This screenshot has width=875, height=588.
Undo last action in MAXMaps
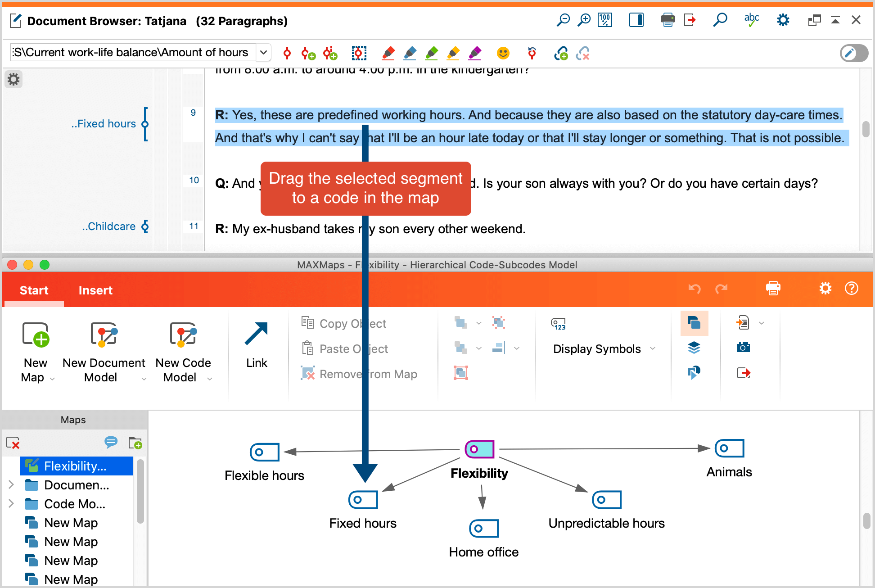(695, 289)
